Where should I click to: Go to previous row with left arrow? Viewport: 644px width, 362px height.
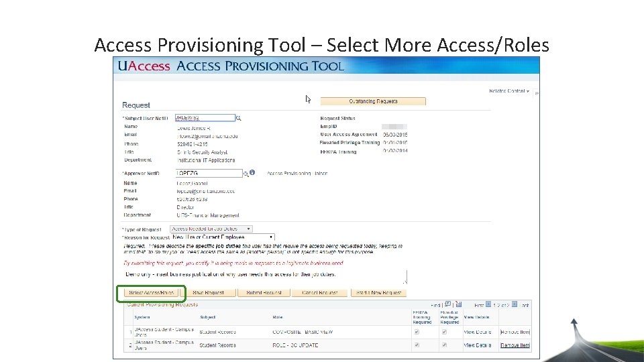(x=488, y=304)
